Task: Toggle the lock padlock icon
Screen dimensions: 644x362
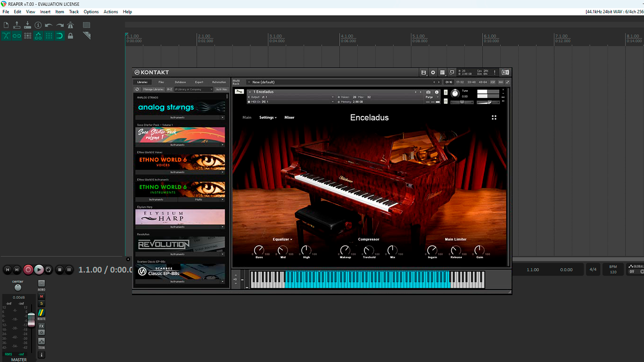Action: (70, 36)
